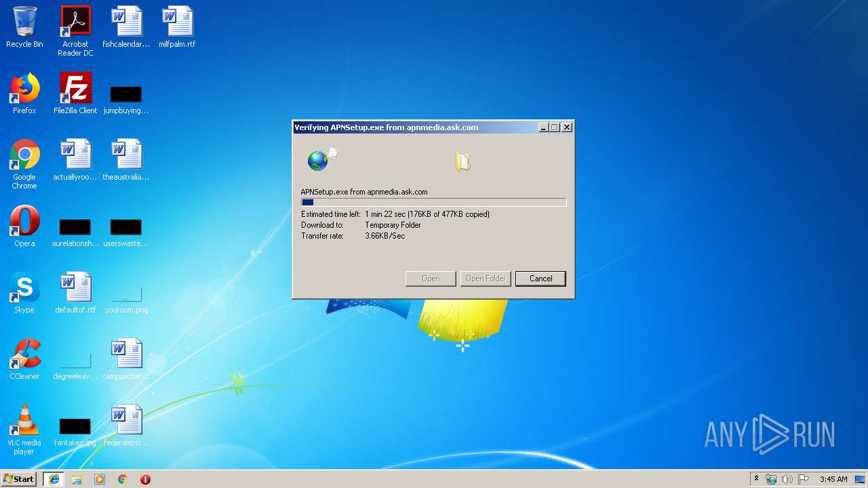This screenshot has width=868, height=488.
Task: Select the degreeleav desktop file
Action: 75,365
